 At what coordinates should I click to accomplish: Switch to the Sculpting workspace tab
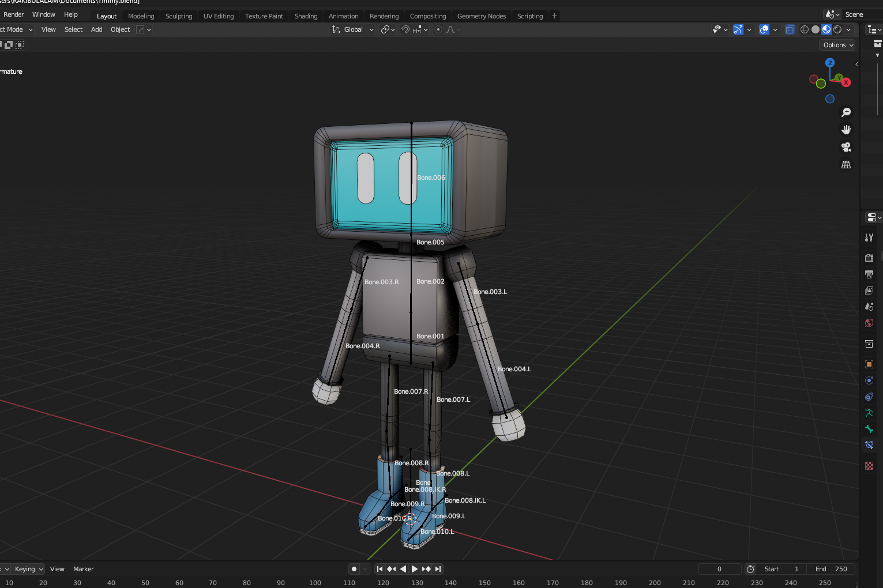179,16
